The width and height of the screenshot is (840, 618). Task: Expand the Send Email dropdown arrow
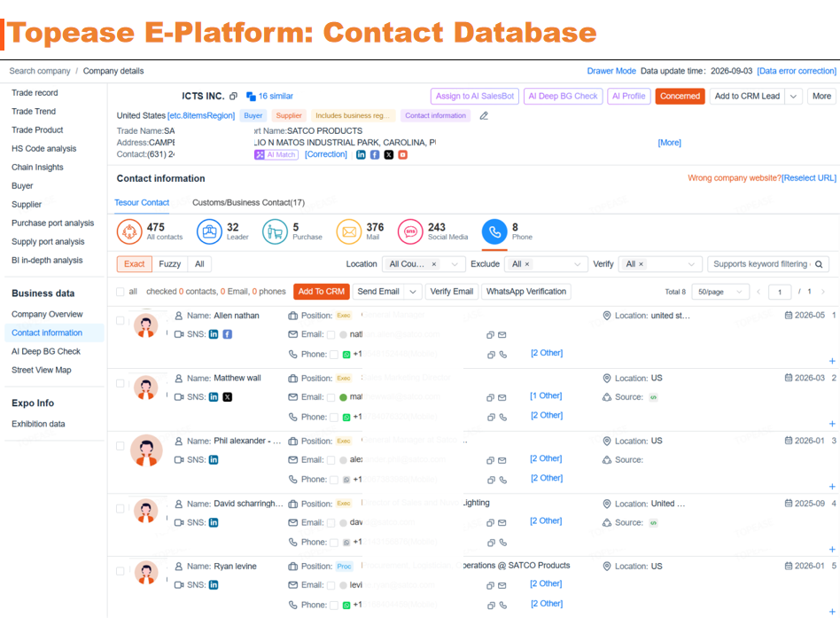413,292
